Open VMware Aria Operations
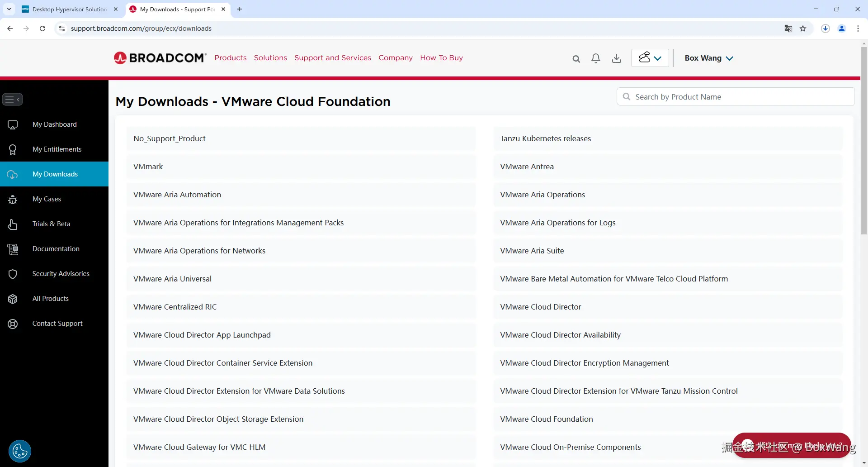This screenshot has width=868, height=467. 668,195
